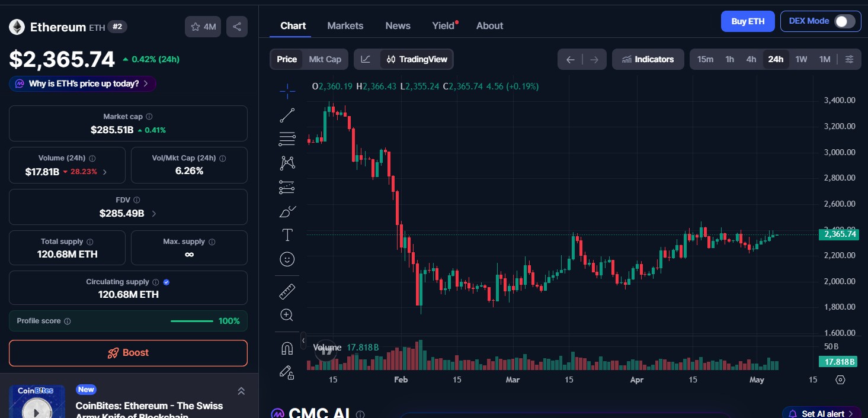Toggle lock all drawings
The image size is (868, 418).
287,372
